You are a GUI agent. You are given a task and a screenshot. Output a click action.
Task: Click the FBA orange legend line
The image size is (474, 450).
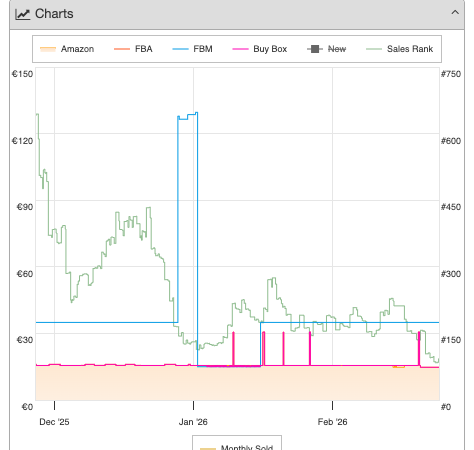(x=122, y=49)
